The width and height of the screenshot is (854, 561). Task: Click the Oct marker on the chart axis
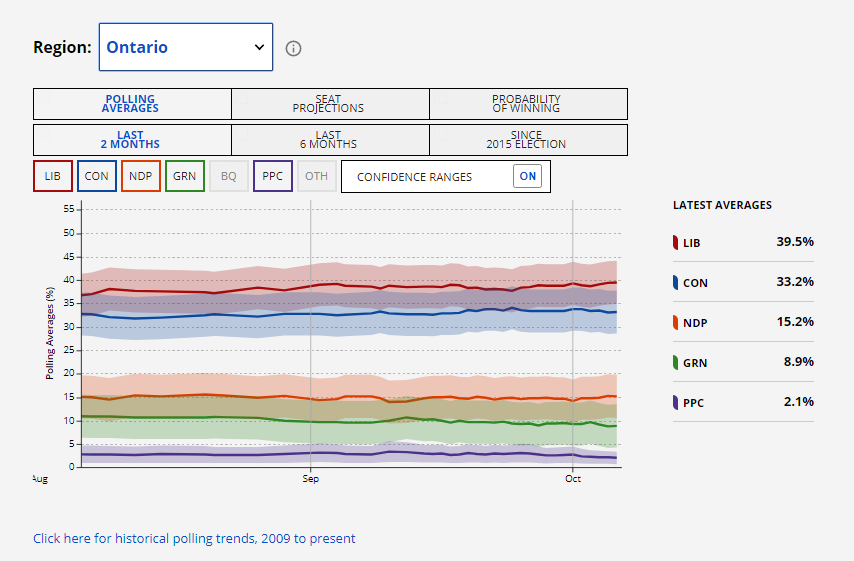click(x=572, y=479)
